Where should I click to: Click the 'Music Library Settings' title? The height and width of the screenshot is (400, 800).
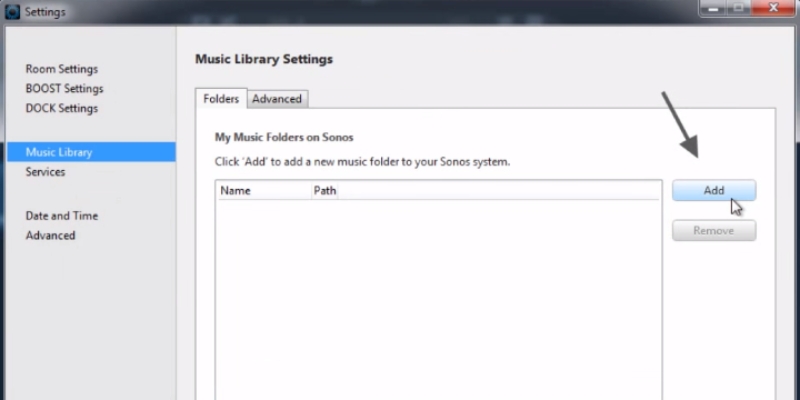point(264,59)
